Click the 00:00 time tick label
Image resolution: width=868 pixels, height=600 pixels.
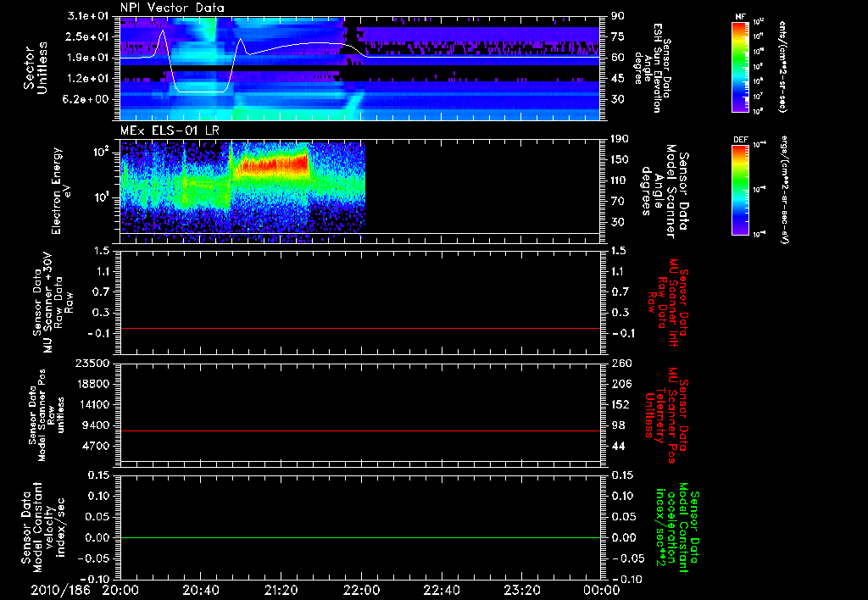click(x=601, y=590)
